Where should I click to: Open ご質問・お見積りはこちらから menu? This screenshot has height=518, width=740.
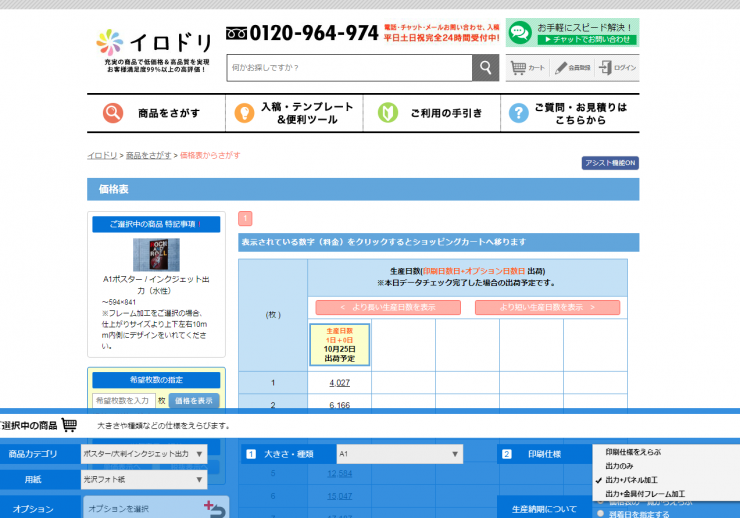[570, 113]
